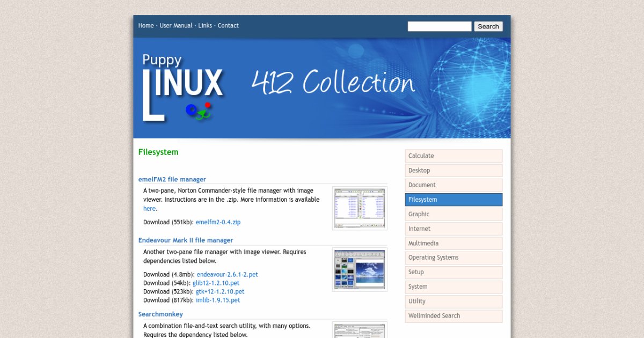Open the Desktop category
The width and height of the screenshot is (644, 338).
tap(453, 170)
